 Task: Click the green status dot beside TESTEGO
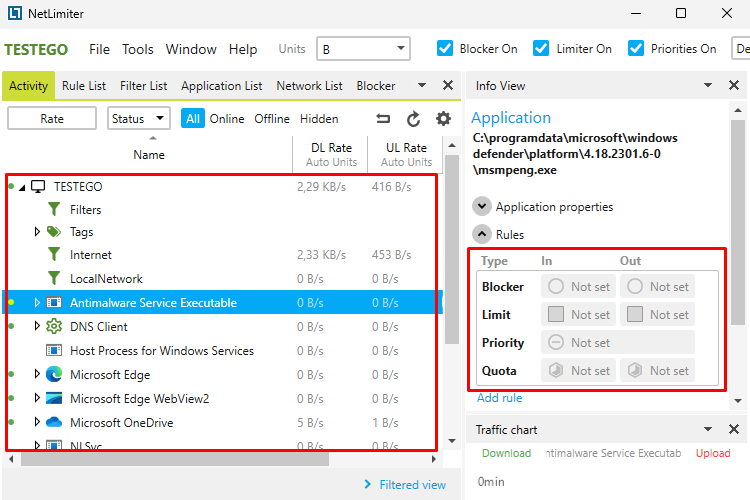click(x=11, y=186)
